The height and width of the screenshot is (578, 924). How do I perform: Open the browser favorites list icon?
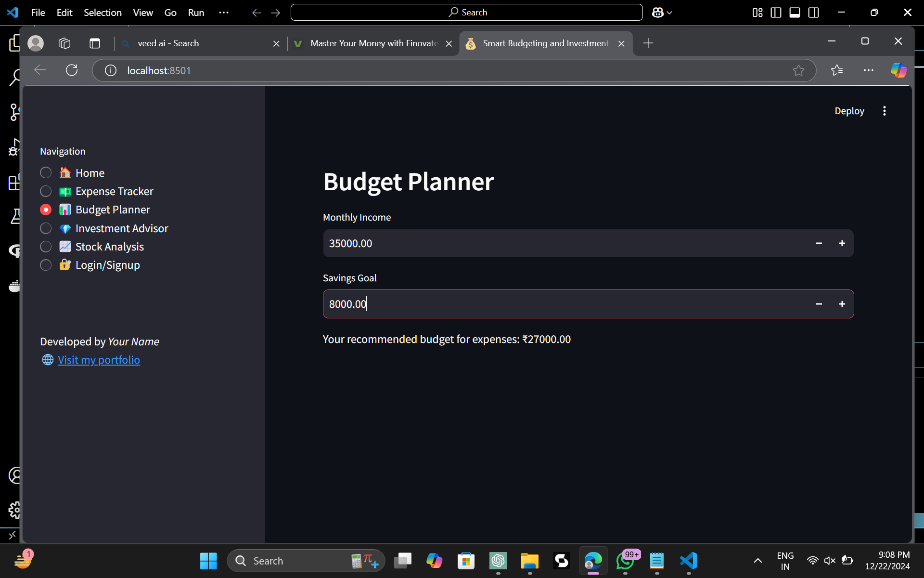point(837,70)
